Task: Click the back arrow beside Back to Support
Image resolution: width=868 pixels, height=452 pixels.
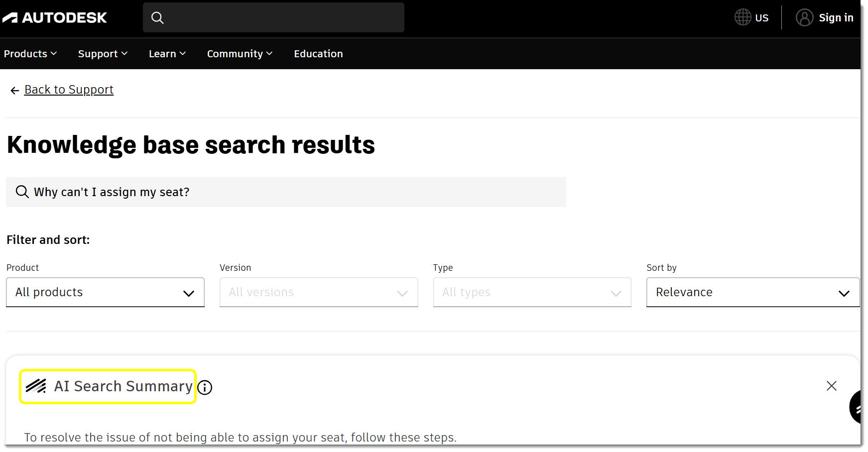Action: (x=15, y=90)
